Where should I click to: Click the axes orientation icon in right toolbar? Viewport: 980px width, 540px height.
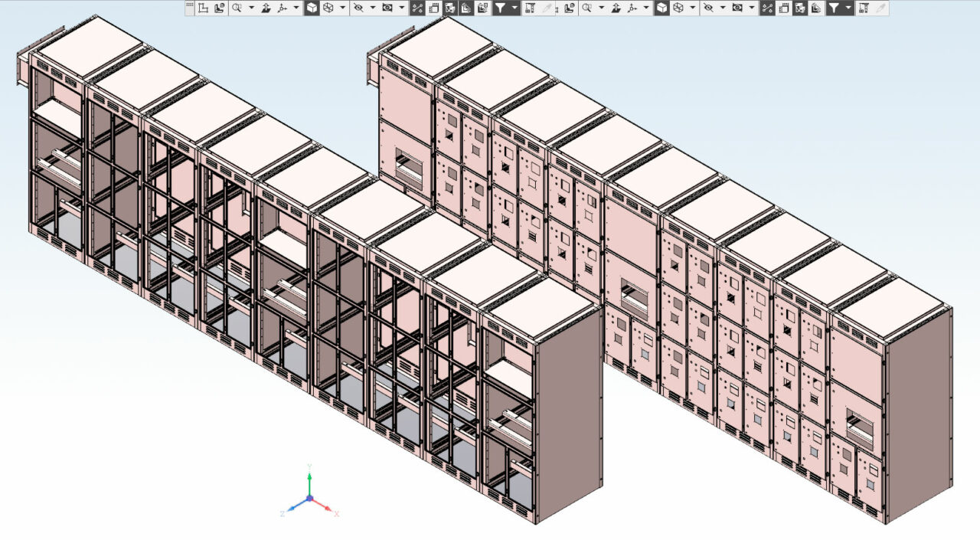pos(632,8)
